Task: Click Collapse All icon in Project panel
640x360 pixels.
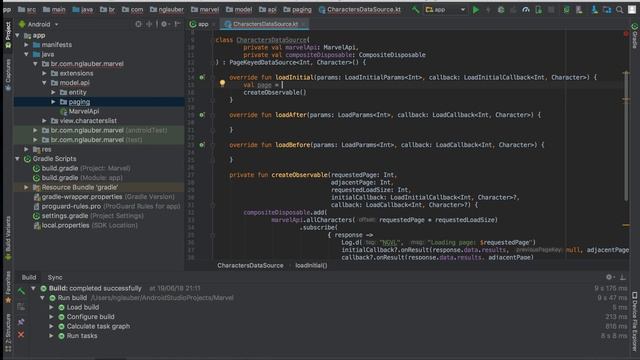Action: tap(149, 24)
